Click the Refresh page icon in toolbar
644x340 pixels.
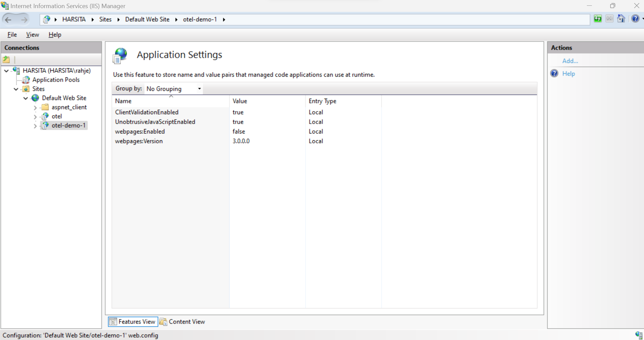pos(597,19)
